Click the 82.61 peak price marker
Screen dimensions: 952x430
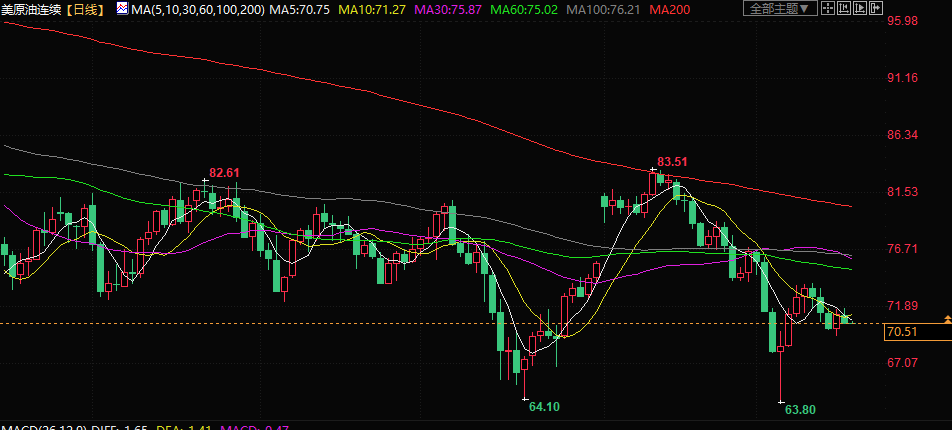(224, 172)
